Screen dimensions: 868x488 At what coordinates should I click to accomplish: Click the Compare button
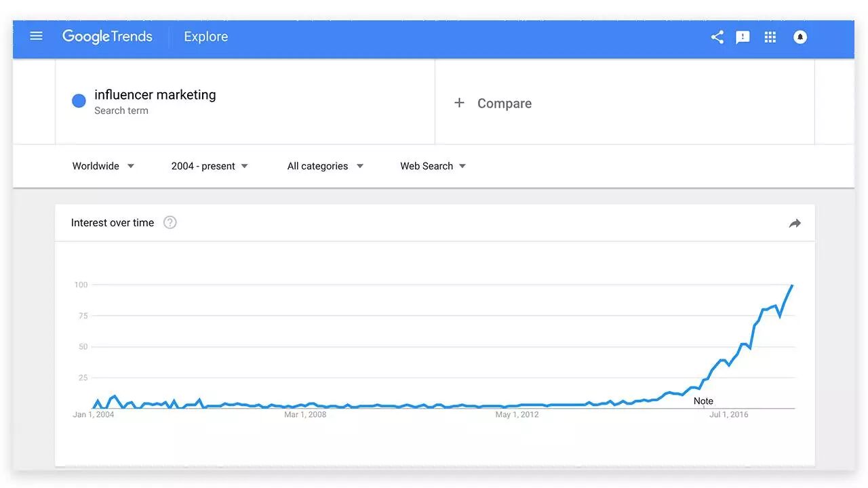tap(504, 104)
